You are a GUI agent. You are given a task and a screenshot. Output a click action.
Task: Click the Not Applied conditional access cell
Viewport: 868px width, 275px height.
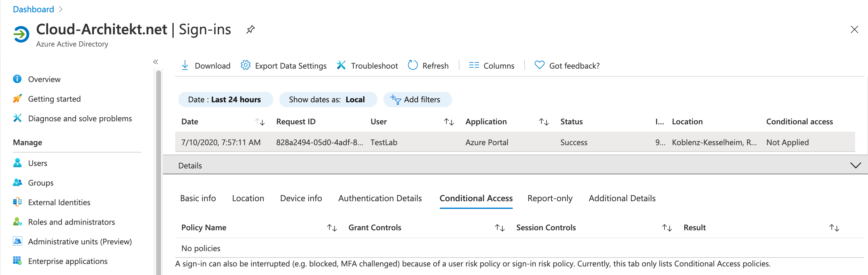pyautogui.click(x=787, y=142)
